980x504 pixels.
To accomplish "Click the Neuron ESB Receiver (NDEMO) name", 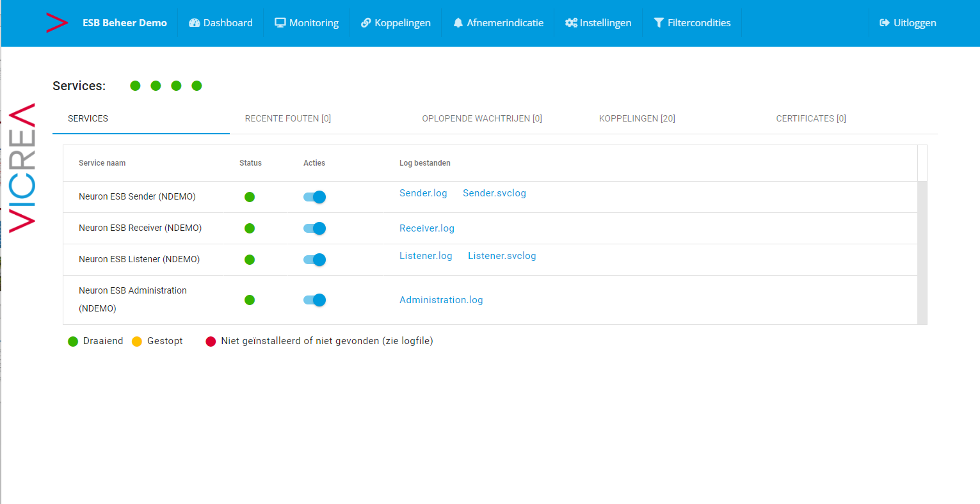I will coord(140,228).
